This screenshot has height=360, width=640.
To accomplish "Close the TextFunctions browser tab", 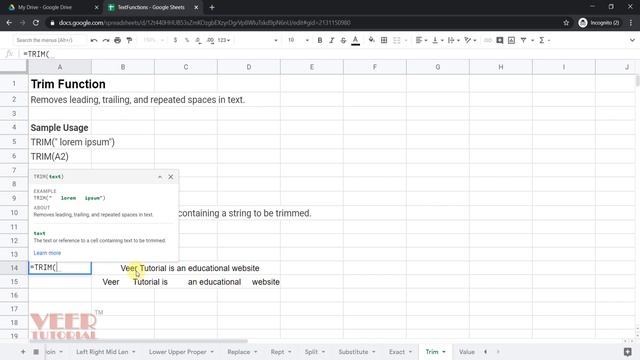I will [x=196, y=7].
